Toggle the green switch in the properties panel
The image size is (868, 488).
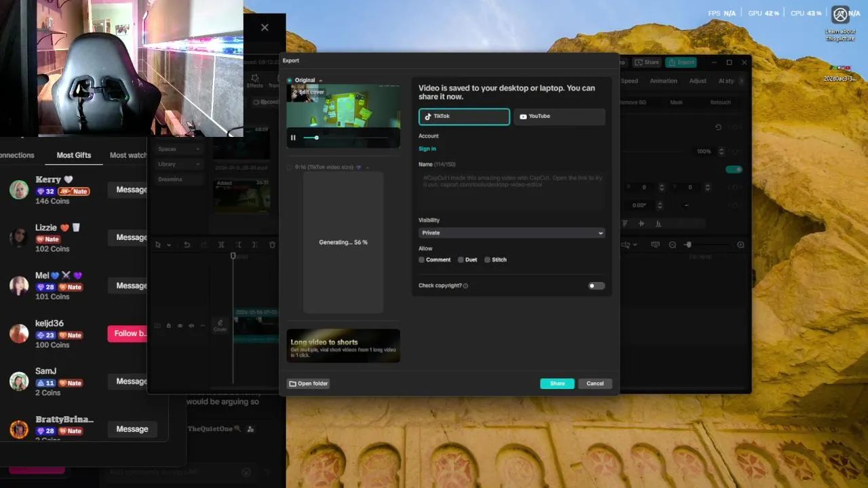(734, 169)
